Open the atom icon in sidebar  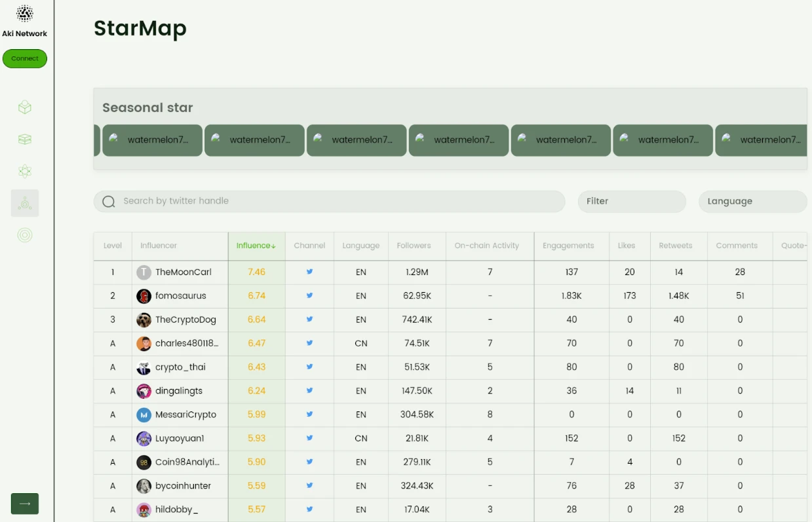click(x=25, y=172)
